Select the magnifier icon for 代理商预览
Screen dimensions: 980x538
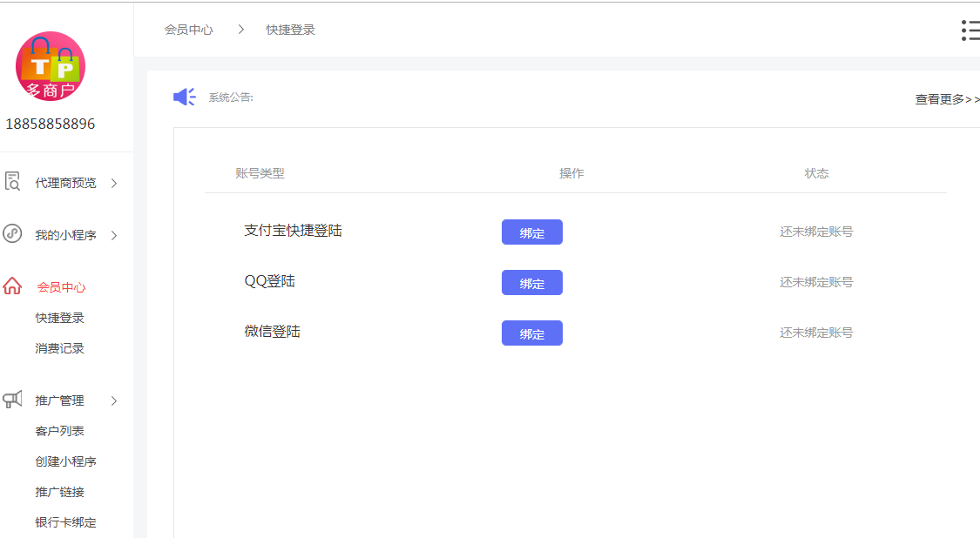pyautogui.click(x=12, y=181)
